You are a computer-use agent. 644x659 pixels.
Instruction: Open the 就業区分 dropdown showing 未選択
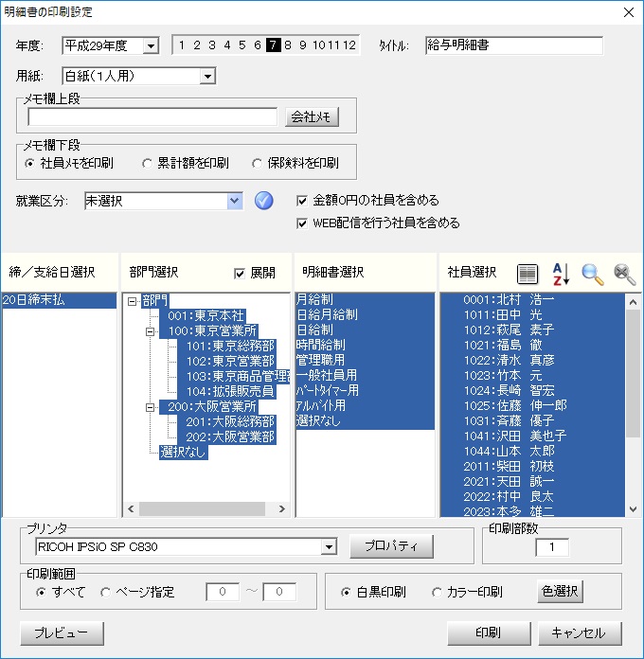point(234,202)
